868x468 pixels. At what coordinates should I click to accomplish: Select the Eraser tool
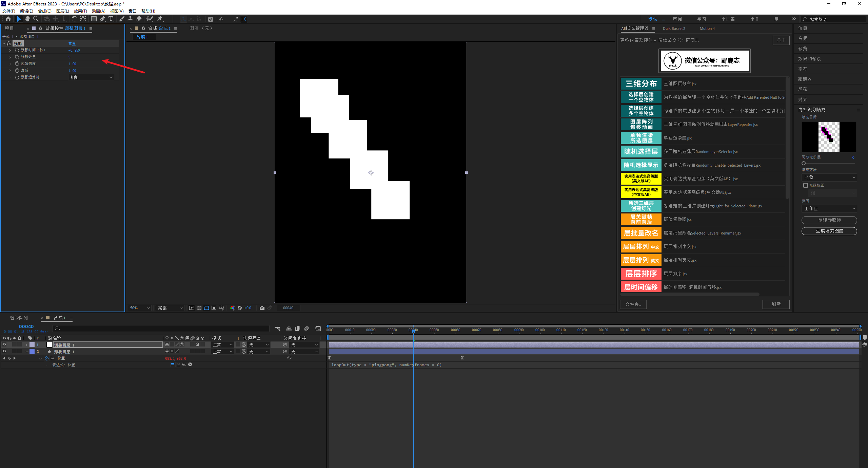(x=139, y=19)
